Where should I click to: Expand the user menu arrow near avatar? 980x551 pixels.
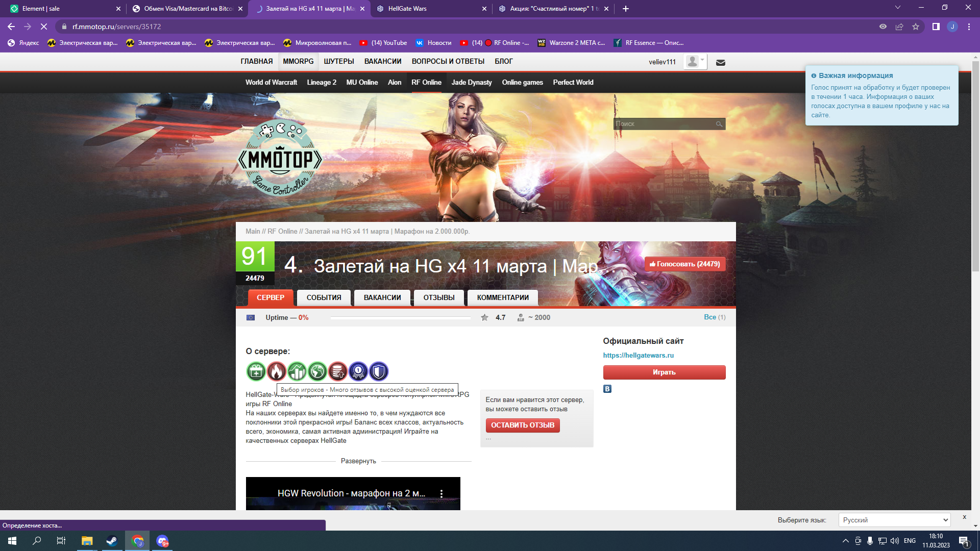[x=703, y=60]
